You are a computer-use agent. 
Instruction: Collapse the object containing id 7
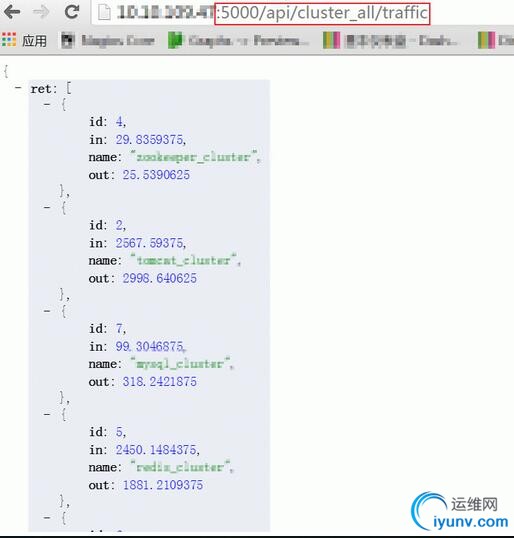click(x=47, y=311)
